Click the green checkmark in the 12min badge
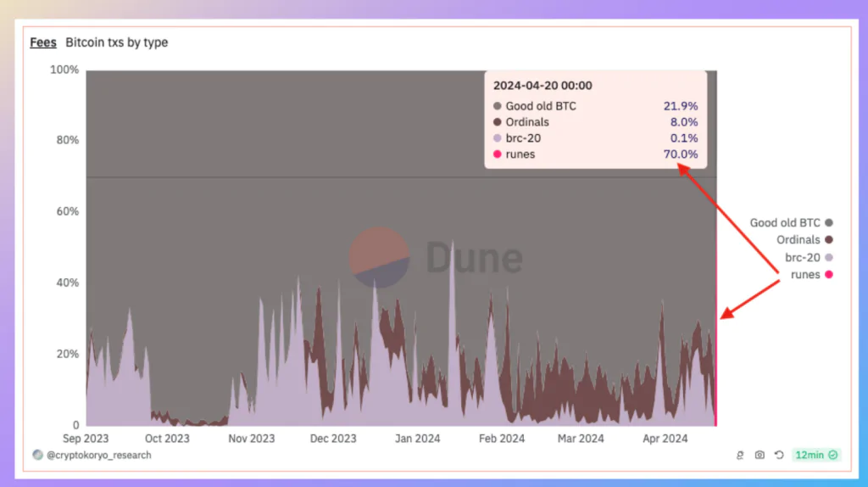868x487 pixels. (x=832, y=455)
